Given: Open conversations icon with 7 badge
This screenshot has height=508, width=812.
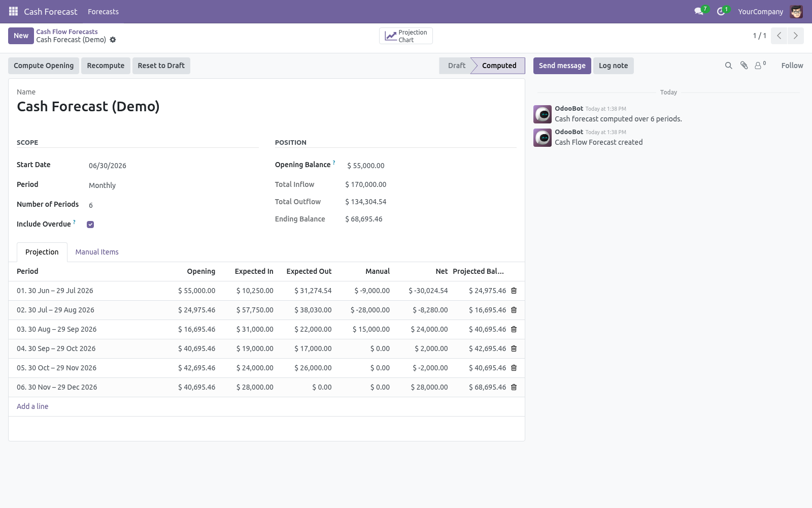Looking at the screenshot, I should click(x=700, y=11).
